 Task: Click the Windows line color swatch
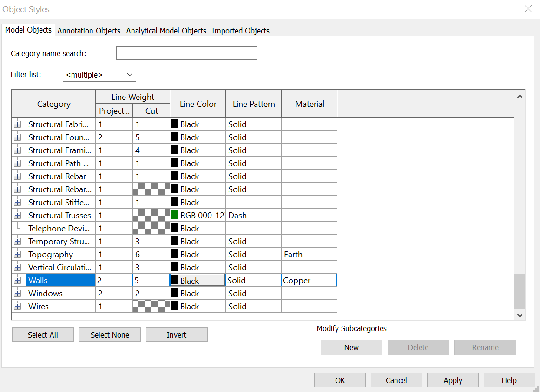(x=175, y=293)
